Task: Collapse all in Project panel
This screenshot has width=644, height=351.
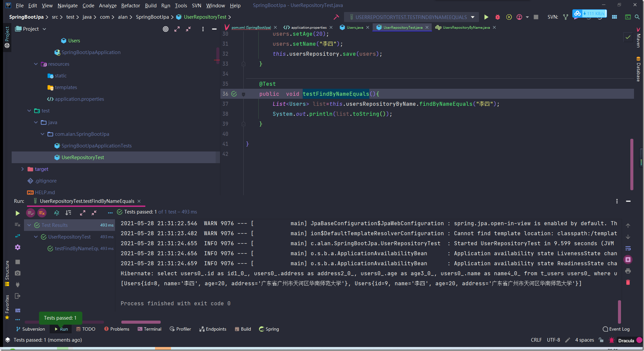Action: tap(188, 29)
